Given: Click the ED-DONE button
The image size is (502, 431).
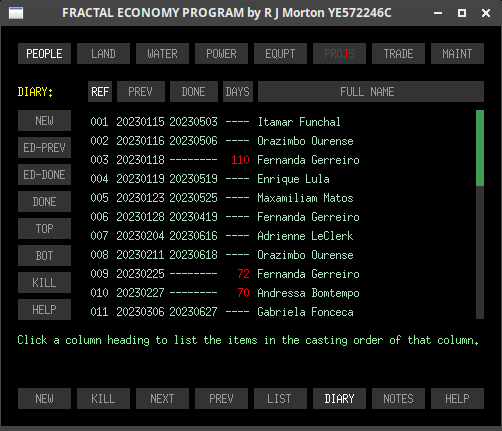Looking at the screenshot, I should pos(44,174).
